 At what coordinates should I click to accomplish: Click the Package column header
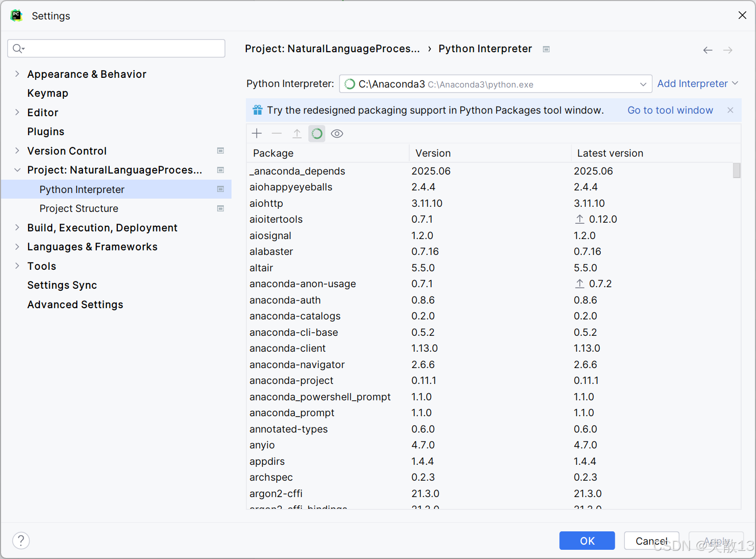click(328, 153)
